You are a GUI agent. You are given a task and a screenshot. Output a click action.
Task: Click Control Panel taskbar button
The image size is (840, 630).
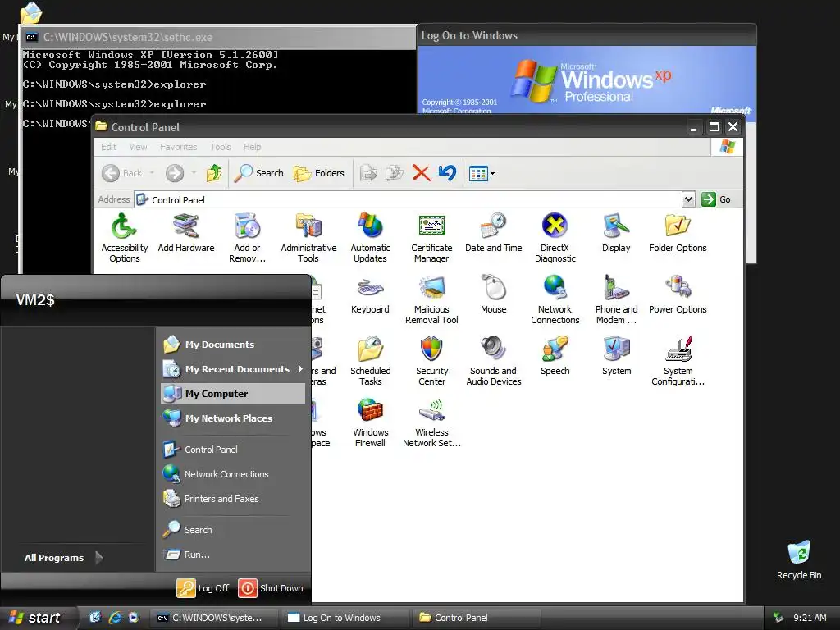tap(475, 618)
